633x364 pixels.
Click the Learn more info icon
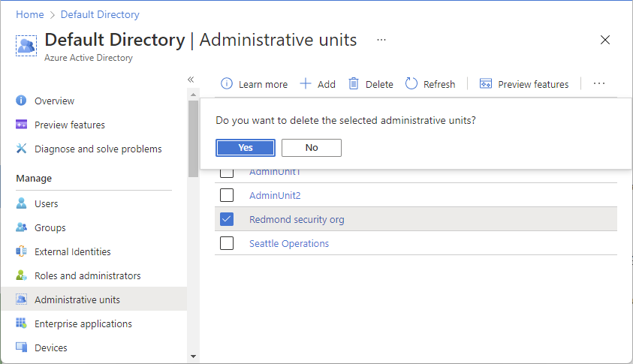pos(227,84)
